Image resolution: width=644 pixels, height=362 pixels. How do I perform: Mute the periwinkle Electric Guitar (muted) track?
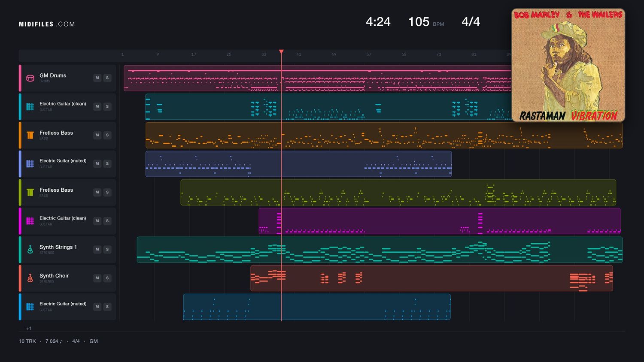97,163
